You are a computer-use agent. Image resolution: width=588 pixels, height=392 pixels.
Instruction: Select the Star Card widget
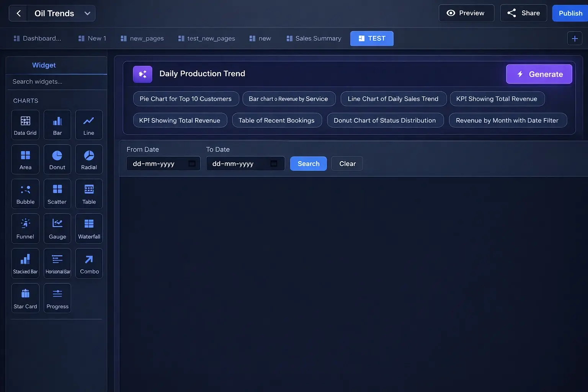(x=25, y=298)
